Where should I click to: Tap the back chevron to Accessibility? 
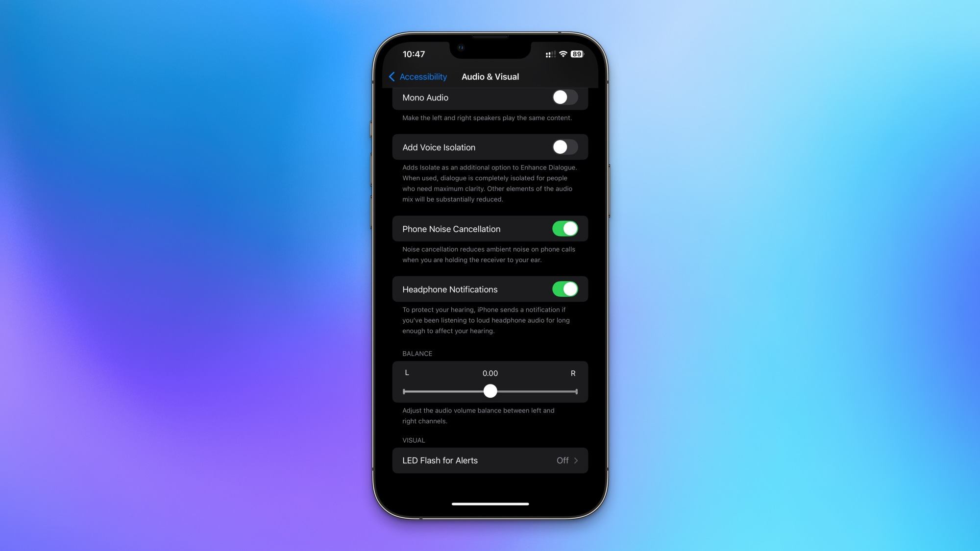click(392, 76)
